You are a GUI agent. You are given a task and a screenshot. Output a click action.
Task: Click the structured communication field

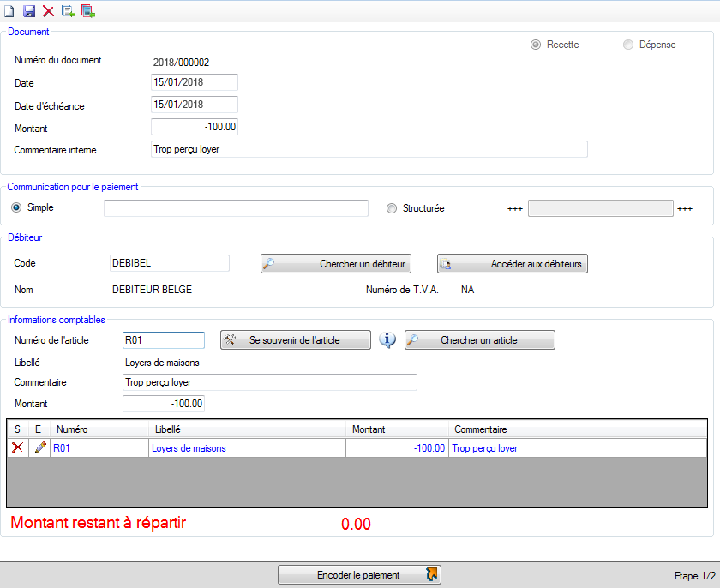tap(601, 208)
